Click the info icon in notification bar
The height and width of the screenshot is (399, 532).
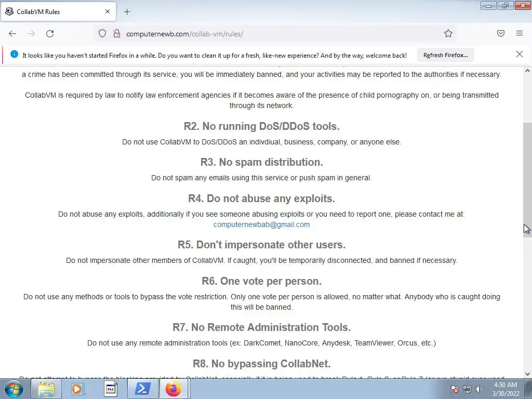(14, 54)
